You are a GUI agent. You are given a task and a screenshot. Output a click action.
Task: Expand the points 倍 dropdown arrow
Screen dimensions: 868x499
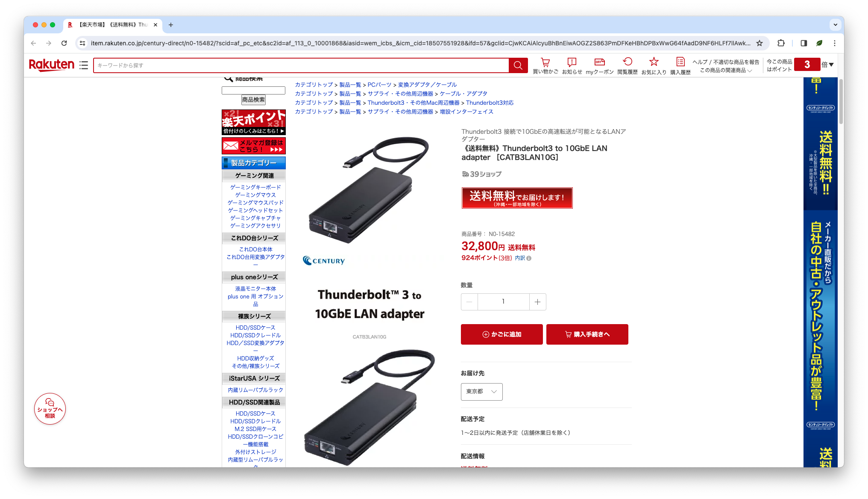click(831, 65)
